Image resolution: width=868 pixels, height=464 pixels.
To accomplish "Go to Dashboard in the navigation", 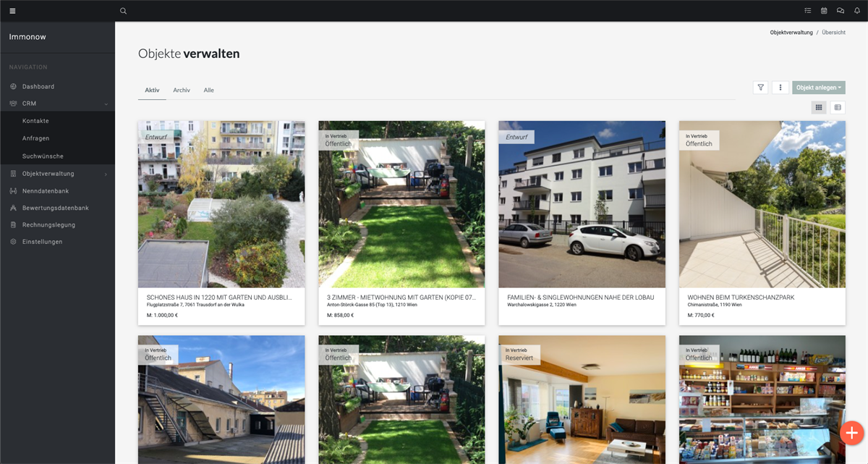I will [38, 87].
